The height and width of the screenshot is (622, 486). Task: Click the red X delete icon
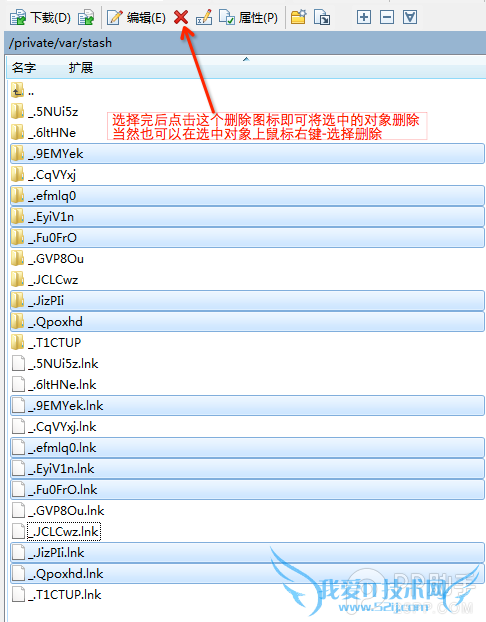pos(181,17)
